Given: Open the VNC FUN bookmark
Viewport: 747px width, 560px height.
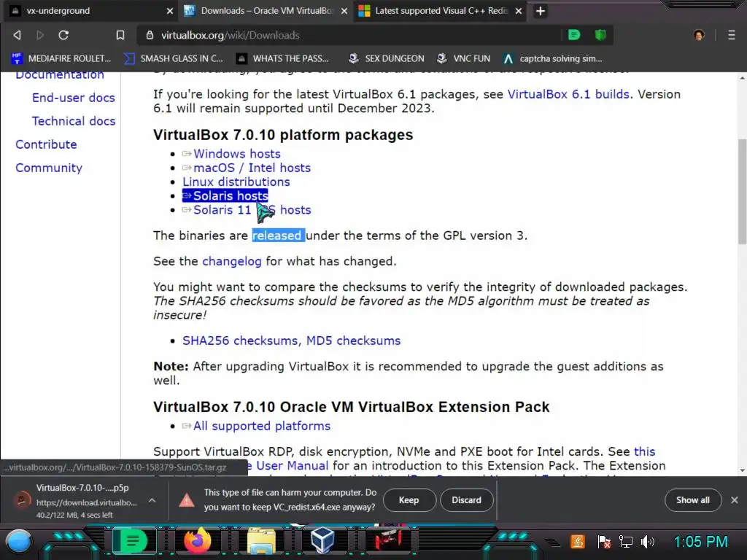Looking at the screenshot, I should [x=463, y=58].
